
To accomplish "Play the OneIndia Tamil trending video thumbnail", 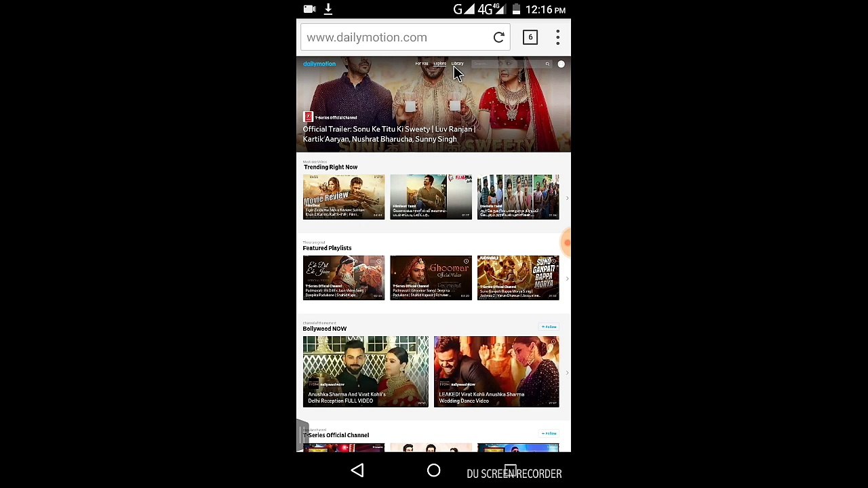I will pos(518,197).
